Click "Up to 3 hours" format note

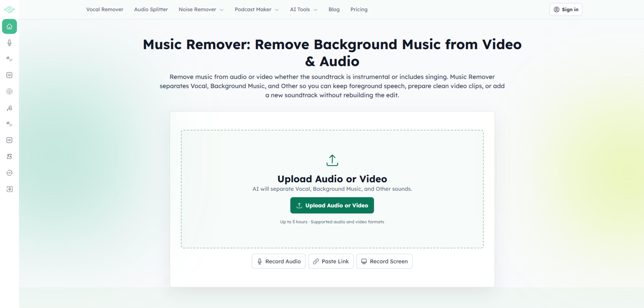click(x=332, y=222)
